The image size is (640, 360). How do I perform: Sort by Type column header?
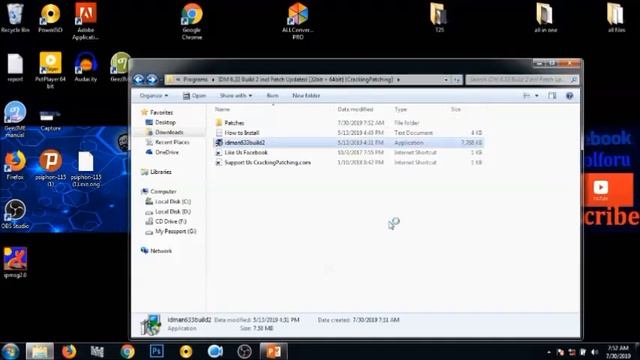401,109
